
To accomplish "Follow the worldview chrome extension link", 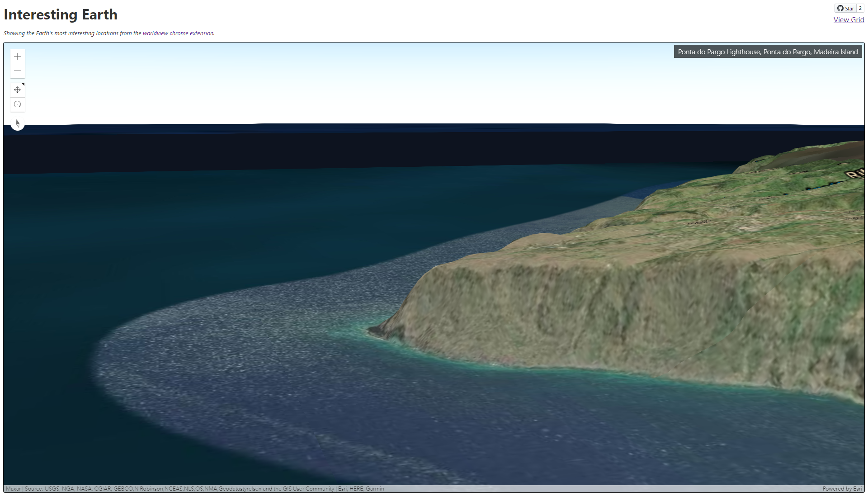I will 178,33.
